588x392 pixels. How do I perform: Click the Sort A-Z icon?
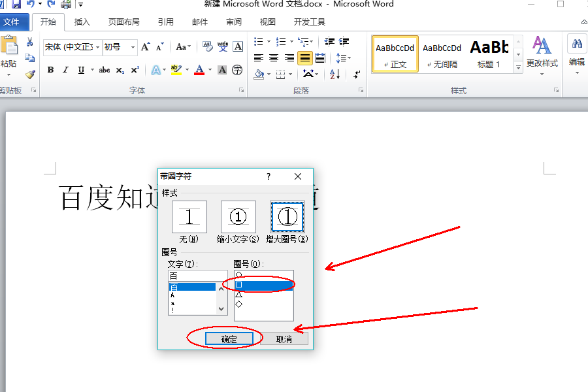coord(335,74)
